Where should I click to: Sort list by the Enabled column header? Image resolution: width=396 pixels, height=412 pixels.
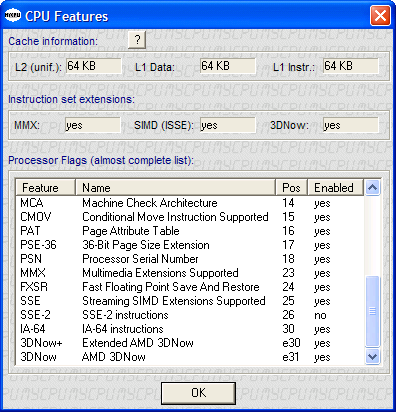click(335, 188)
